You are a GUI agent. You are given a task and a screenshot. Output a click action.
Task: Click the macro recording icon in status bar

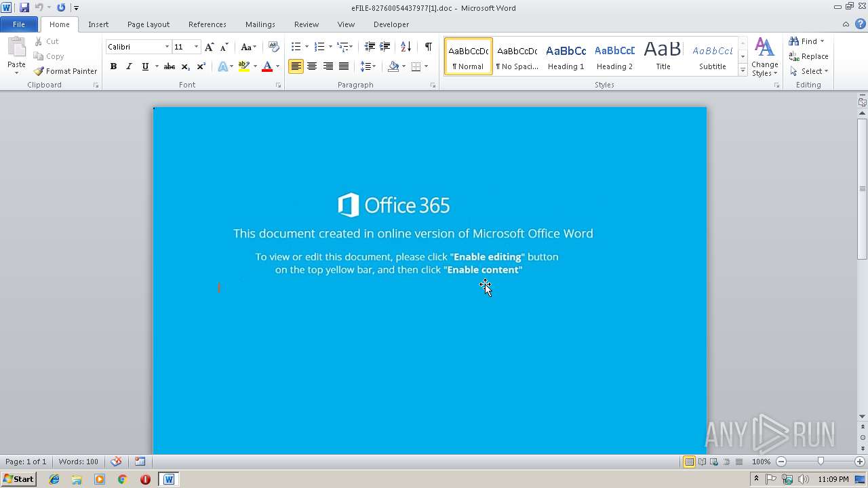click(x=140, y=462)
